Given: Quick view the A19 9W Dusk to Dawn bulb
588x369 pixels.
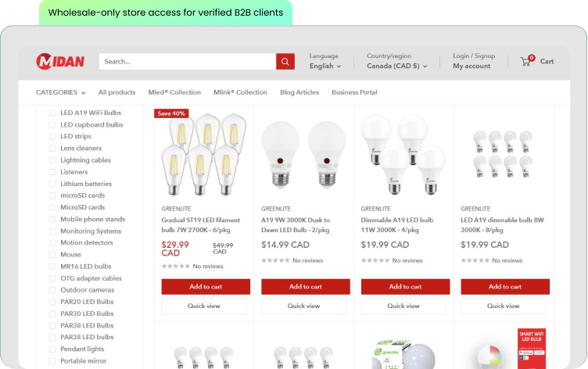Looking at the screenshot, I should 303,306.
